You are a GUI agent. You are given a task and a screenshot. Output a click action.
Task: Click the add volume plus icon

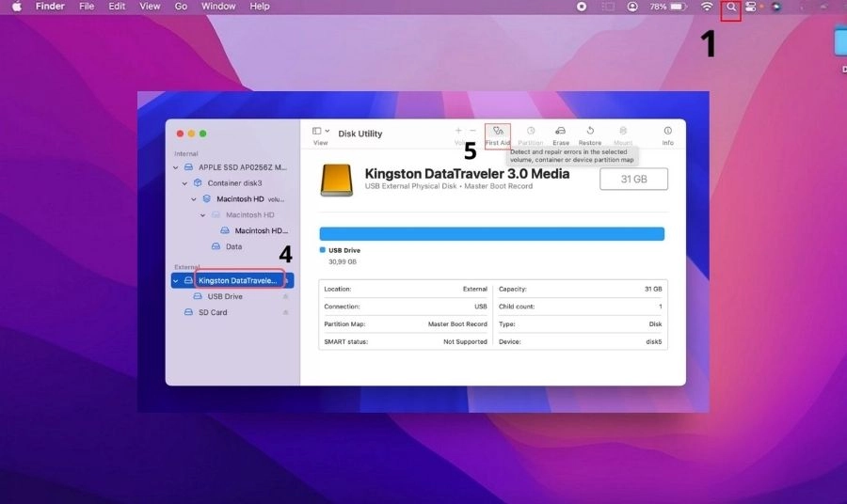click(x=458, y=131)
